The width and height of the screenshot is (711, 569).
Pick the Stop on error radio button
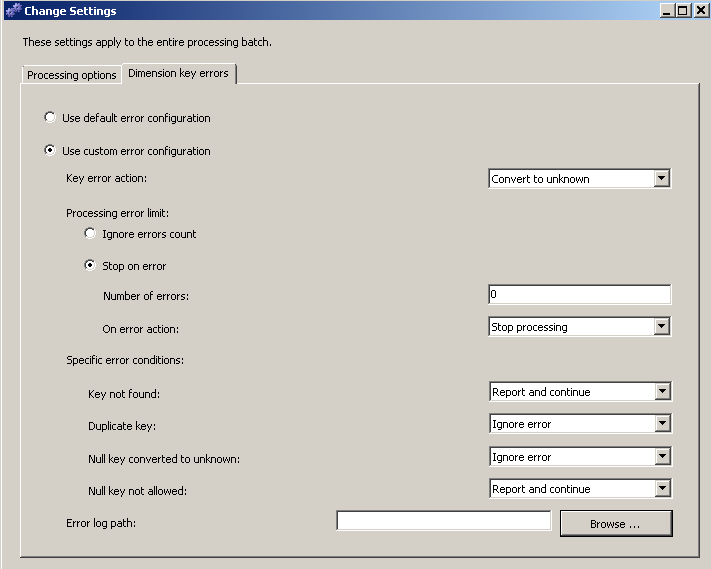(x=90, y=266)
